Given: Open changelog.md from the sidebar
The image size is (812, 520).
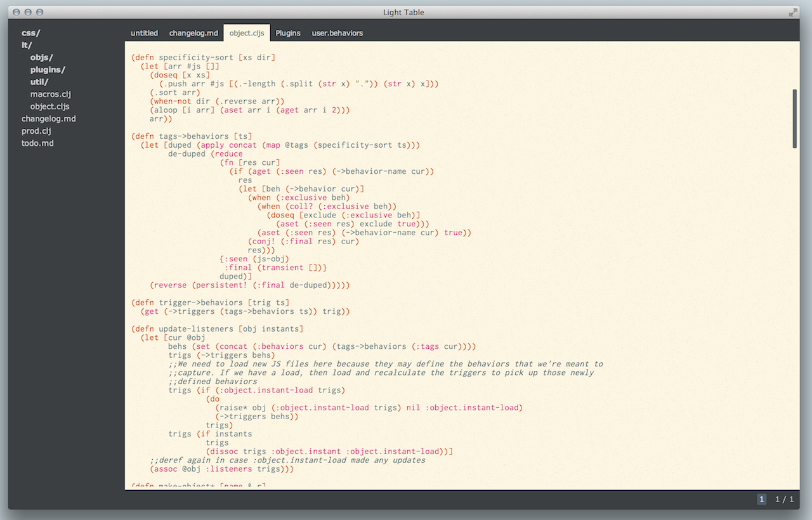Looking at the screenshot, I should [49, 119].
